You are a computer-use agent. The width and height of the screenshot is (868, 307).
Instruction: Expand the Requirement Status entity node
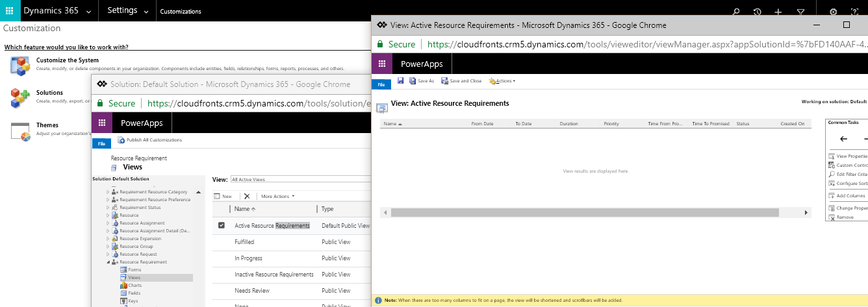coord(108,208)
